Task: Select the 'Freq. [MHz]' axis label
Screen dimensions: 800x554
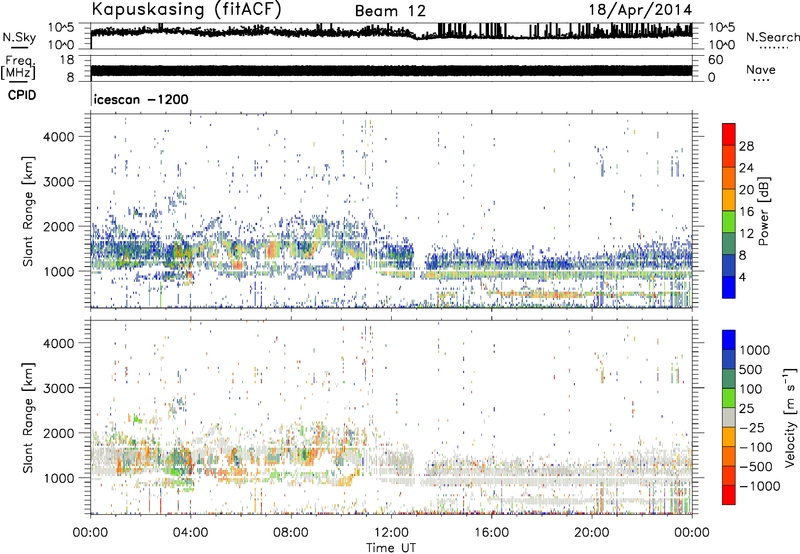Action: pos(19,67)
